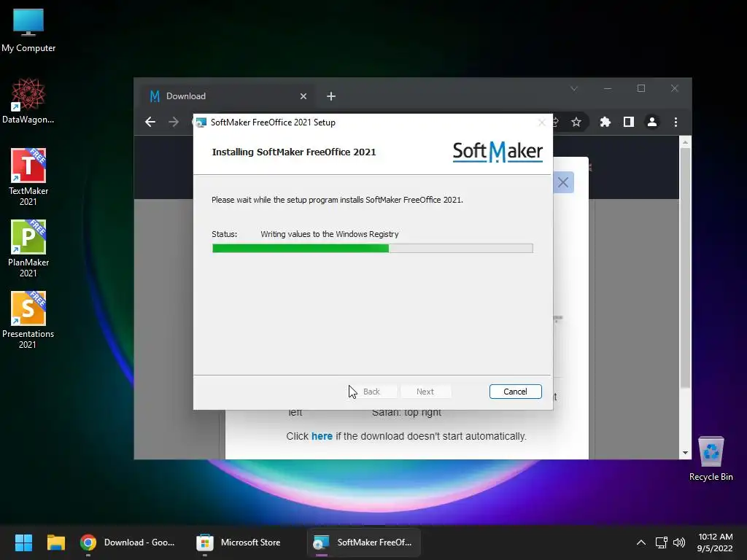Viewport: 747px width, 560px height.
Task: Open the volume tray icon
Action: 679,542
